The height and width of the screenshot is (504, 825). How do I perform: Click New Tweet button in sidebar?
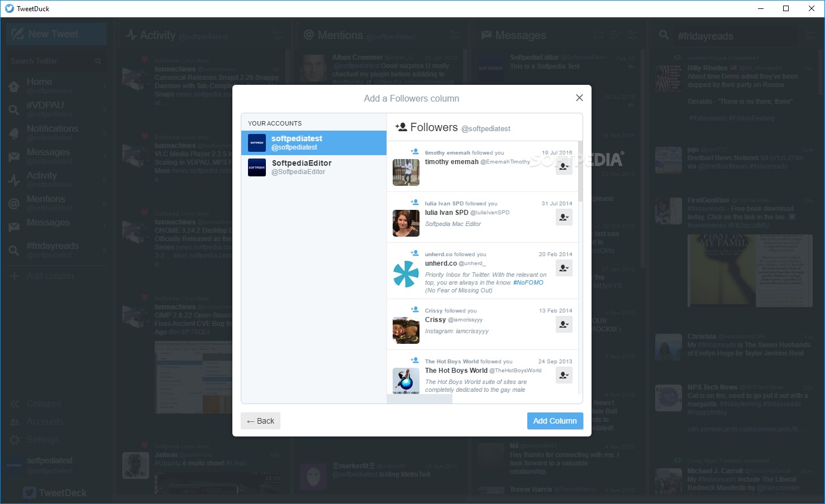point(56,34)
